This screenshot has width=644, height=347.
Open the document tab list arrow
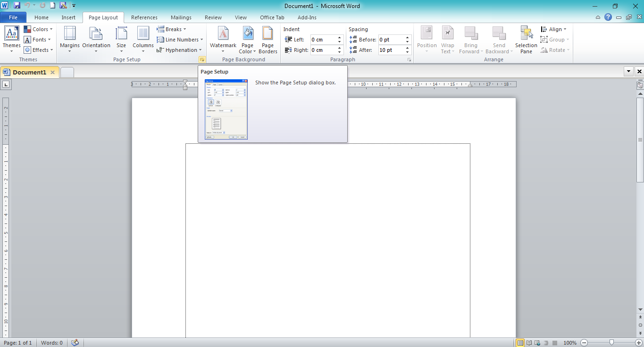click(628, 72)
